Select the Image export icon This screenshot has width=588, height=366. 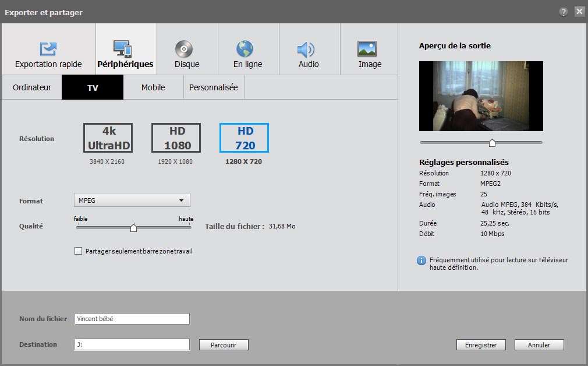pos(367,49)
